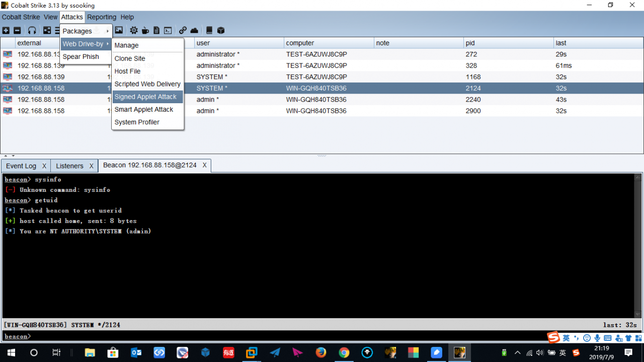Click the cube About toolbar icon

[x=220, y=31]
